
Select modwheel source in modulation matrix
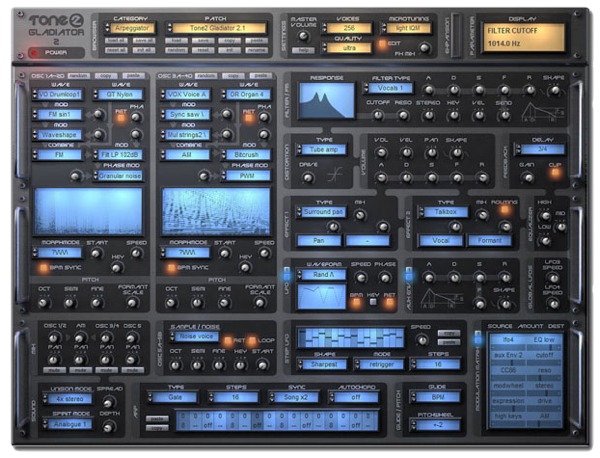(x=508, y=386)
